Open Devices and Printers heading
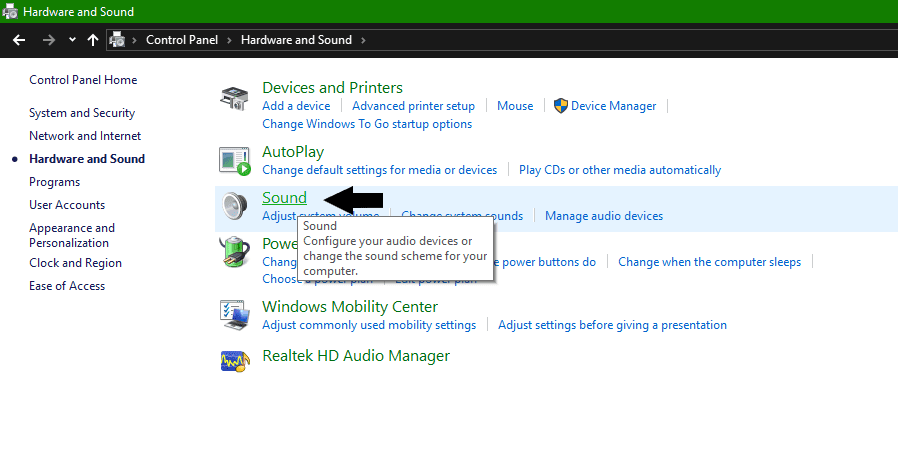 coord(332,88)
